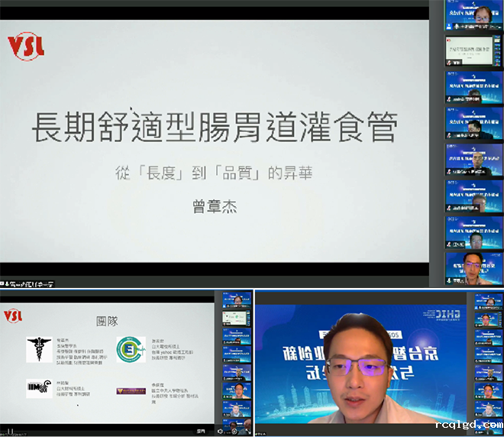This screenshot has width=504, height=437.
Task: Open the shared-slide thumbnail beside the title slide
Action: [474, 50]
